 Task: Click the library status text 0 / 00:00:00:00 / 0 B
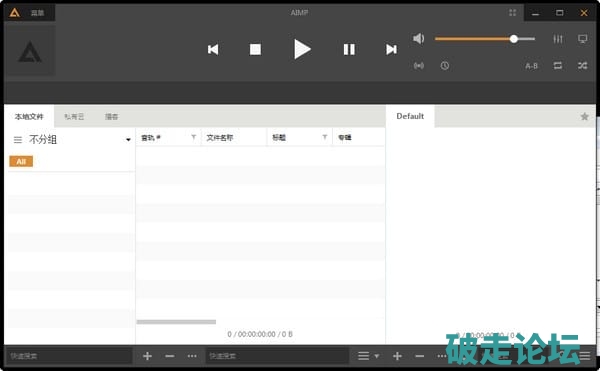(260, 334)
